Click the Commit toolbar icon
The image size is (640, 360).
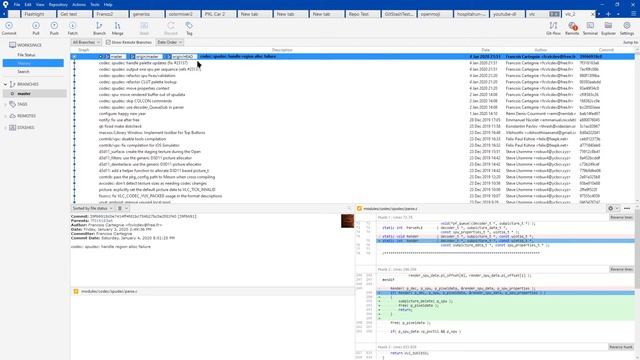point(9,26)
